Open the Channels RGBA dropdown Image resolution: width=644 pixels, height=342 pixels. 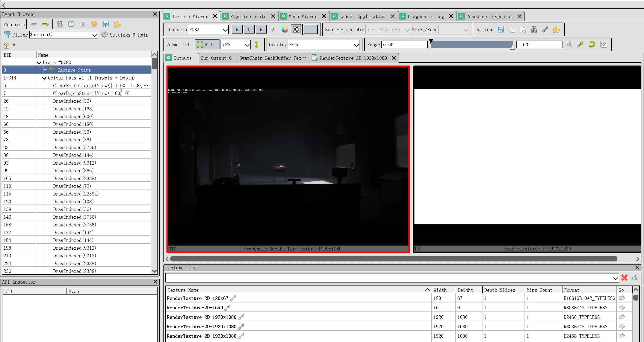pyautogui.click(x=208, y=30)
